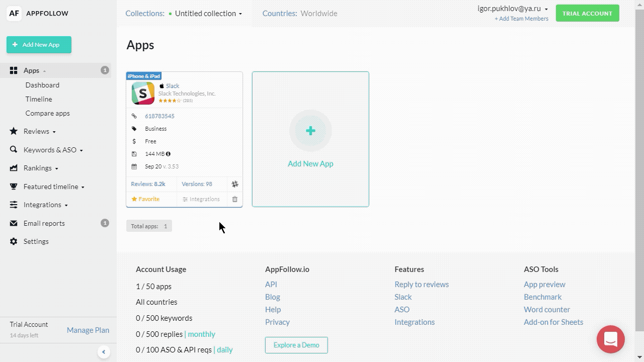This screenshot has width=644, height=362.
Task: Click the app ID 618783545 link
Action: (159, 116)
